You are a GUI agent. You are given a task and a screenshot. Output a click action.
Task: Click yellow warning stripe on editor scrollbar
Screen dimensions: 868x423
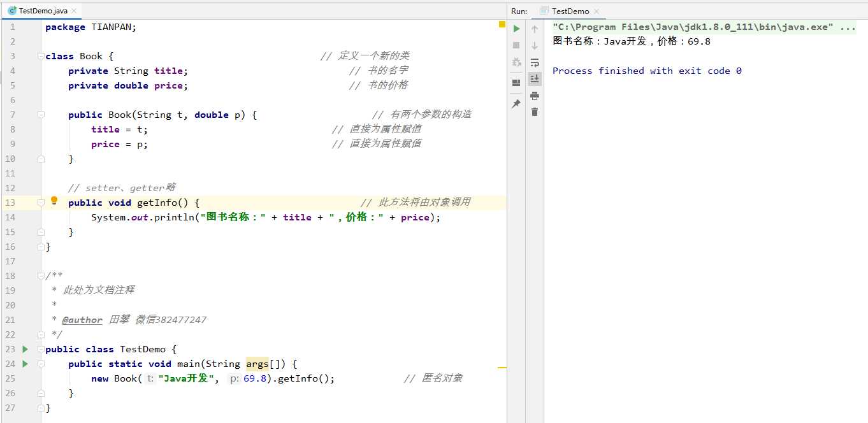coord(502,368)
